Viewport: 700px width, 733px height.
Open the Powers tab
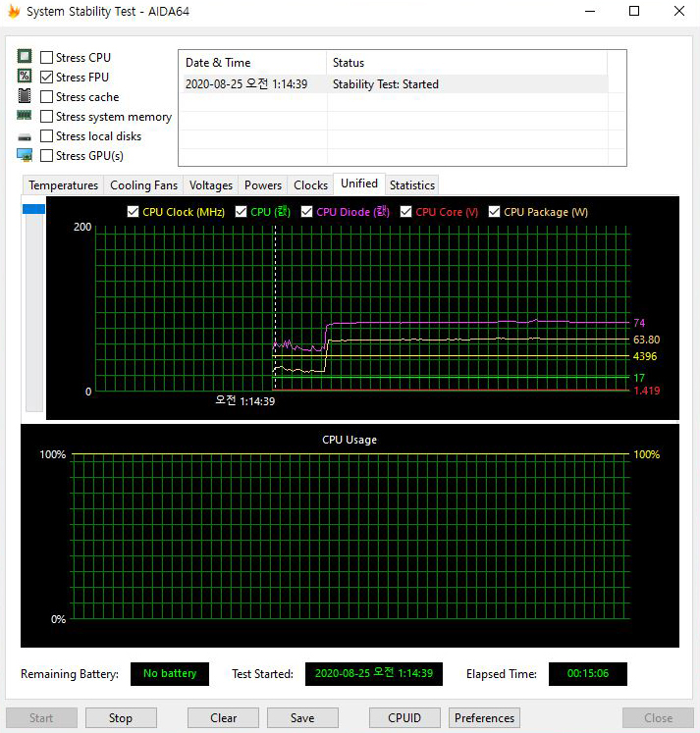tap(263, 185)
